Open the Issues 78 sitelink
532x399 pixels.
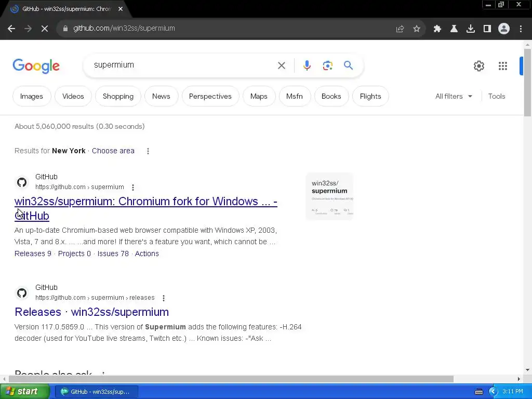113,254
